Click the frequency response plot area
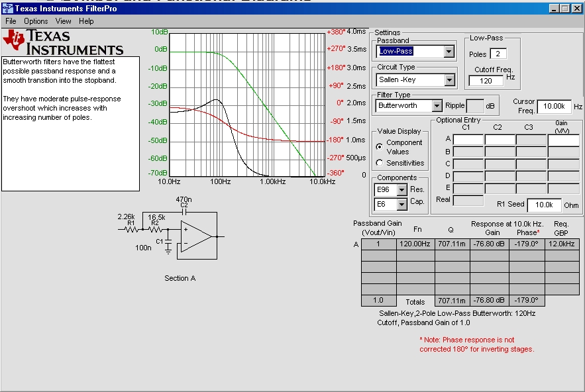585x392 pixels. click(x=247, y=105)
